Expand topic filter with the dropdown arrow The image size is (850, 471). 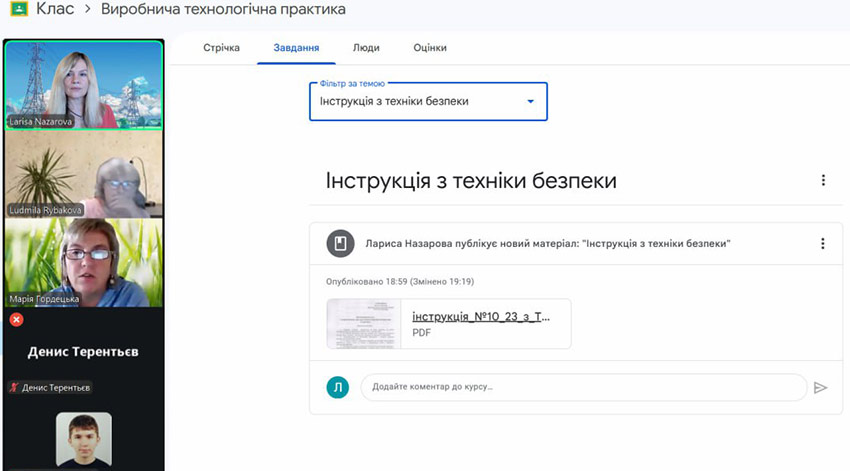[x=530, y=101]
